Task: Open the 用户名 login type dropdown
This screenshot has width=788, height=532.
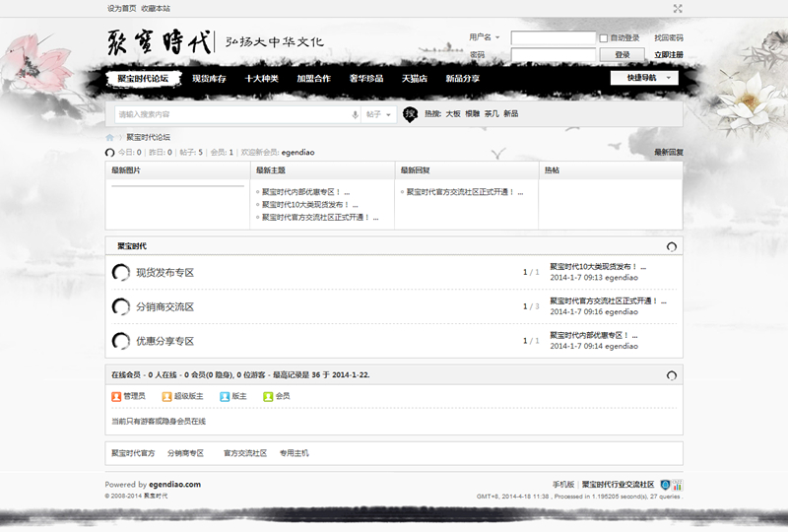Action: (485, 37)
